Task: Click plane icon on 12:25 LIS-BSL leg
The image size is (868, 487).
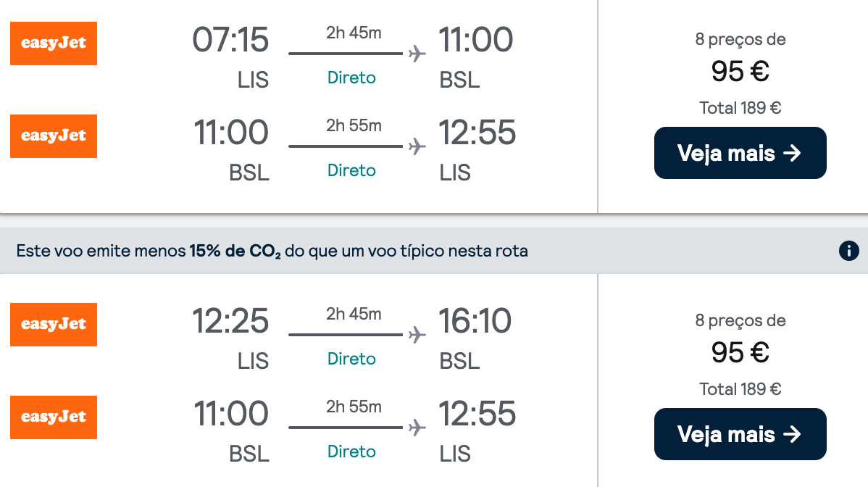Action: point(417,335)
